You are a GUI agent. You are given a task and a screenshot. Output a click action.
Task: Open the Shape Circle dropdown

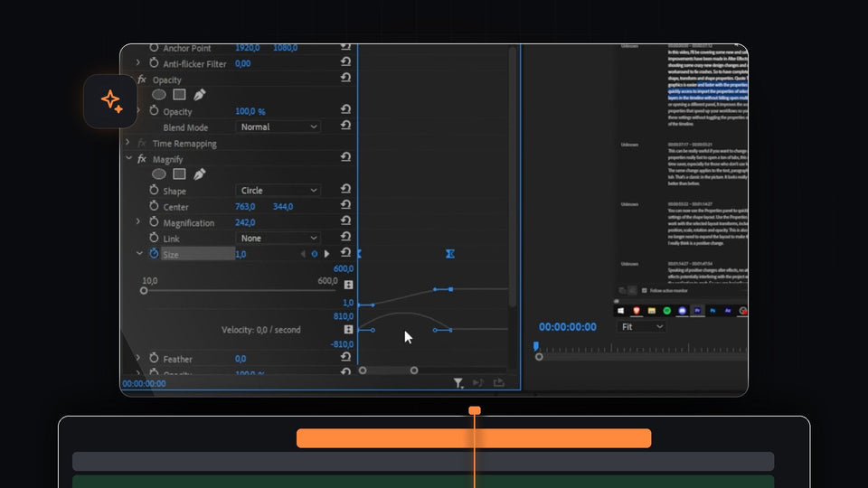tap(278, 191)
